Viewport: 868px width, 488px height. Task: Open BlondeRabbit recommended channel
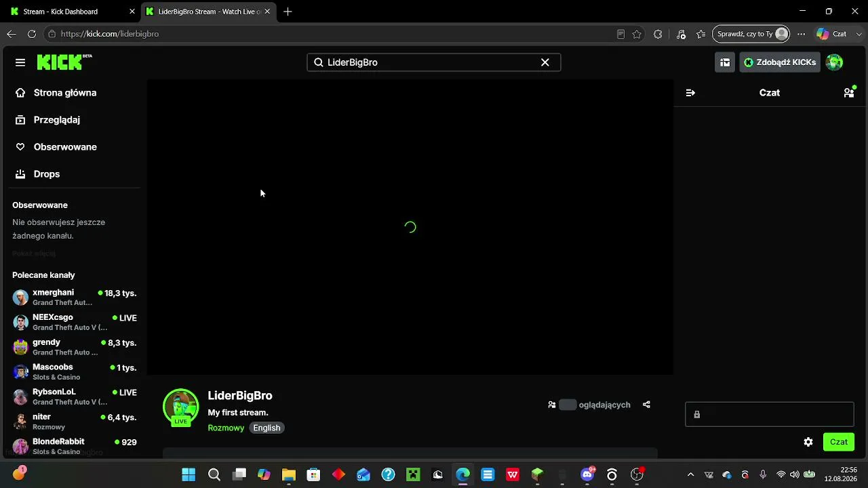click(75, 446)
